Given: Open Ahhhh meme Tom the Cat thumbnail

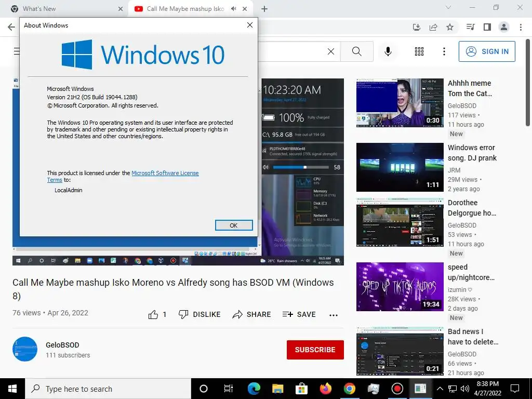Looking at the screenshot, I should 400,103.
